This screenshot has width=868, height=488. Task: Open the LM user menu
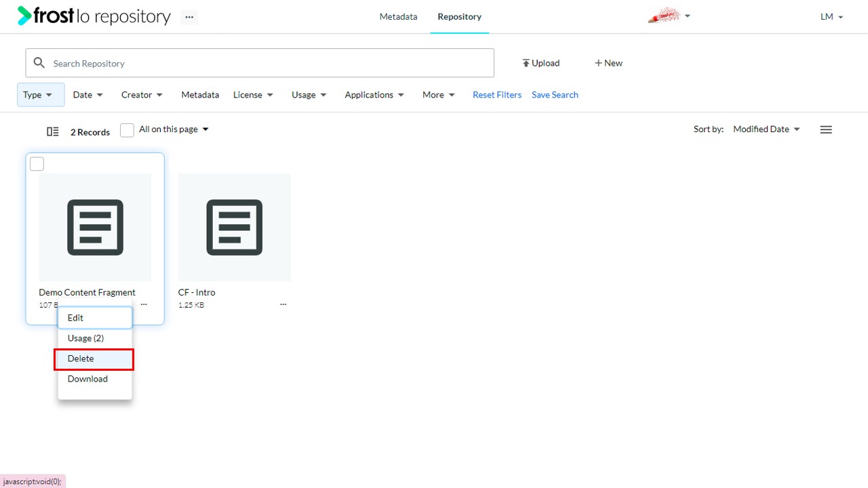pyautogui.click(x=831, y=17)
